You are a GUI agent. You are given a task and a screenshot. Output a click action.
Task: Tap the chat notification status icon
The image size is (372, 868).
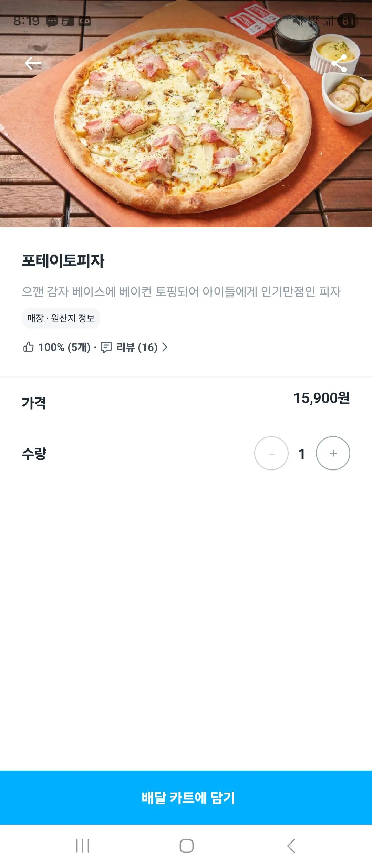pos(52,21)
